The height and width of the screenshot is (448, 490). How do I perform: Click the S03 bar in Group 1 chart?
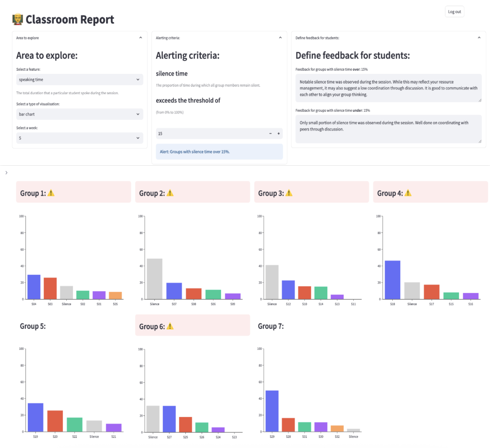[x=50, y=289]
